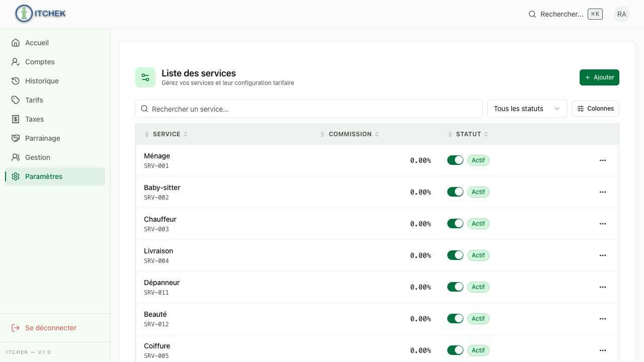Open the three-dot menu for Beauté
This screenshot has height=362, width=644.
pyautogui.click(x=603, y=319)
